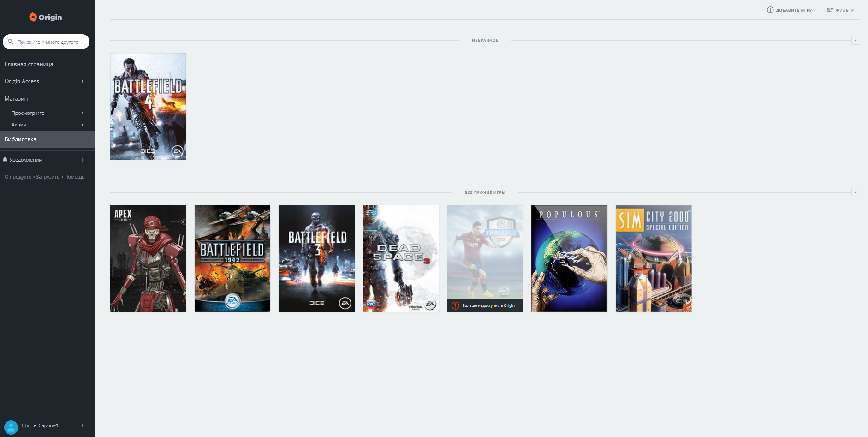Click the search magnifier icon
Viewport: 868px width, 437px height.
click(x=11, y=42)
